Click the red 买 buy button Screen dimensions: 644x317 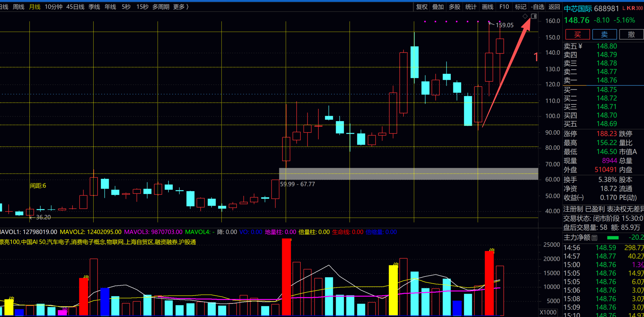click(x=577, y=34)
